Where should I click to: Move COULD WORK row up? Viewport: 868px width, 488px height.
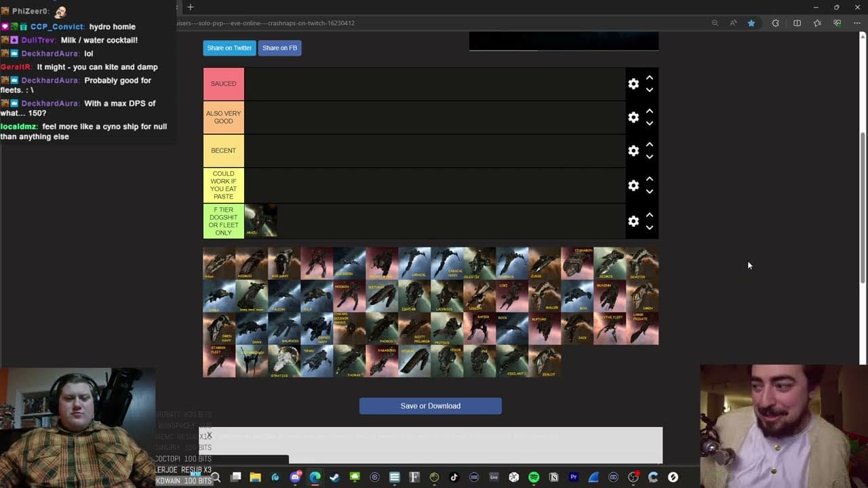tap(650, 178)
